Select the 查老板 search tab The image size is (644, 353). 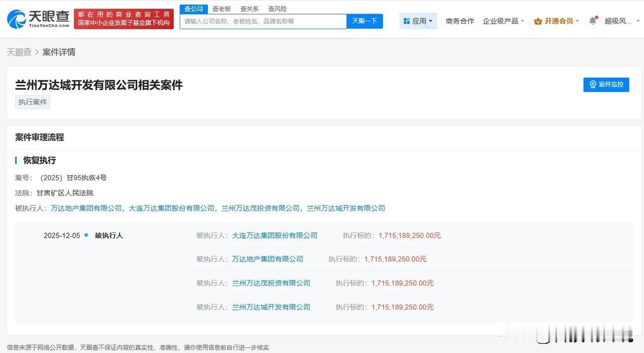pyautogui.click(x=221, y=9)
